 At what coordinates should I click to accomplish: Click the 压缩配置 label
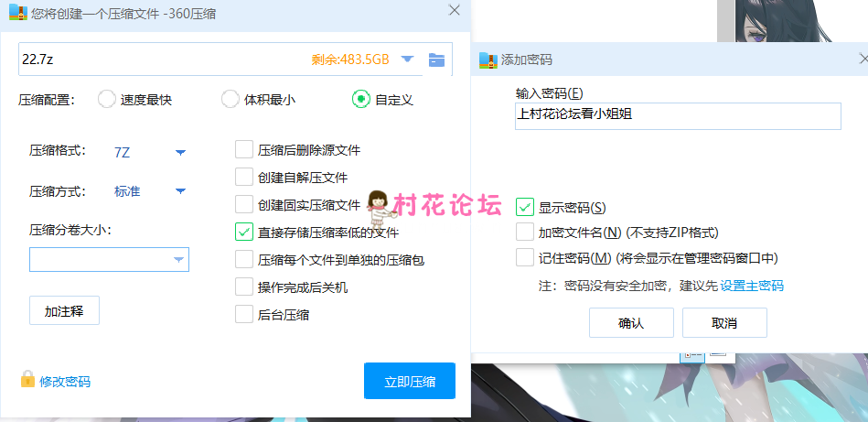(47, 100)
